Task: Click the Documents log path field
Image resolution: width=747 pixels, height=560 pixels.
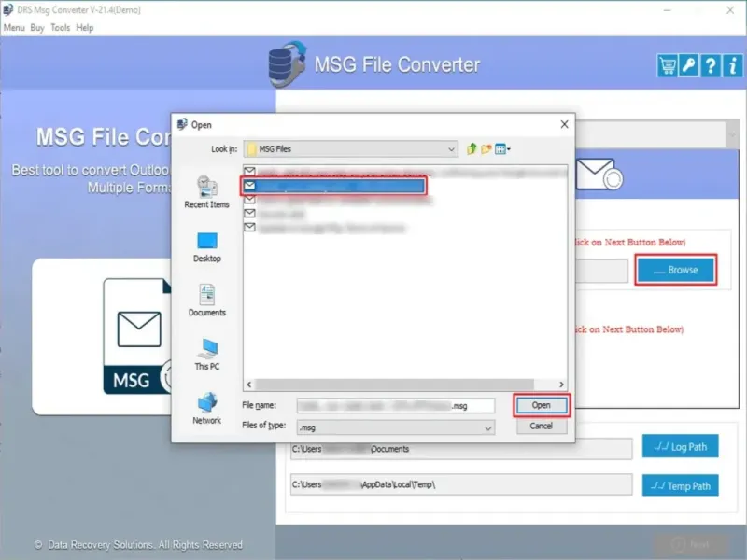Action: pyautogui.click(x=461, y=449)
